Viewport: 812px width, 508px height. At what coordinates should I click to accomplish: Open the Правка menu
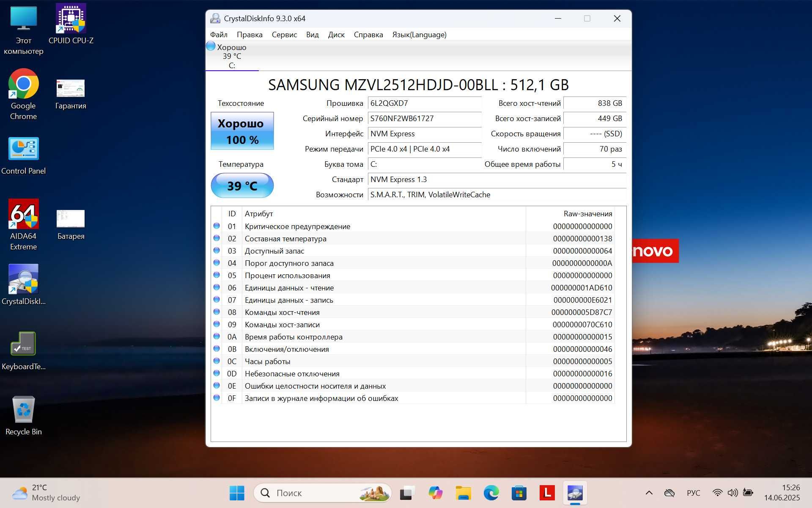click(x=250, y=35)
